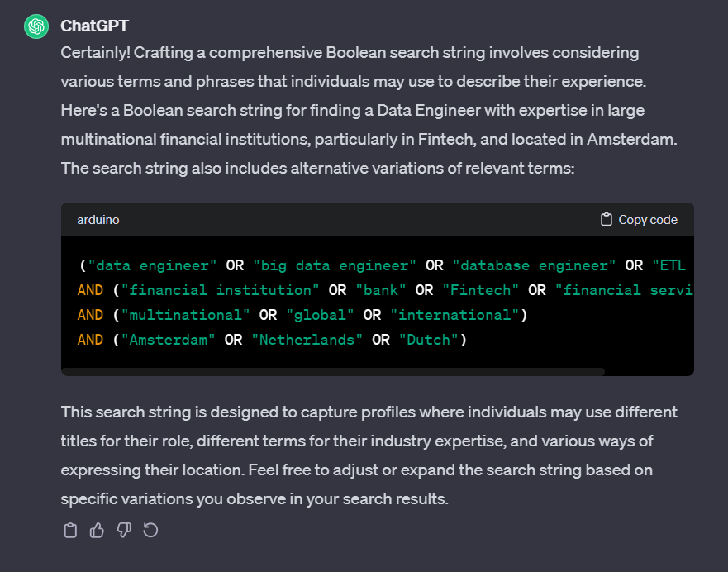Click the arduino language label
The height and width of the screenshot is (572, 728).
(x=98, y=219)
